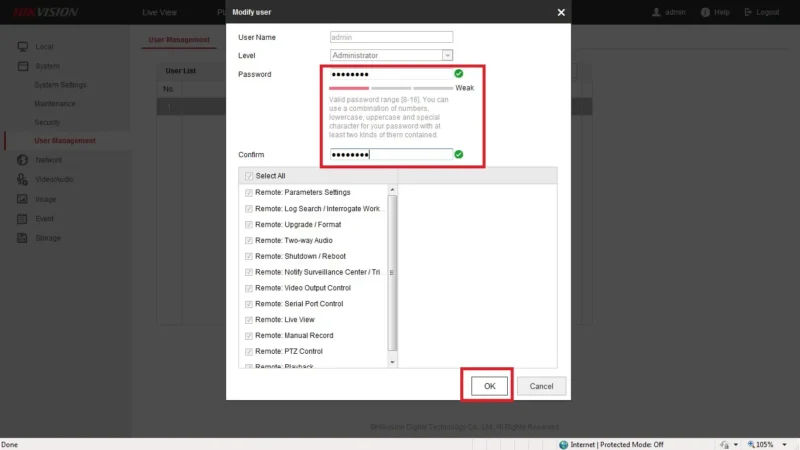
Task: Toggle Remote: Upgrade / Format checkbox
Action: coord(248,224)
